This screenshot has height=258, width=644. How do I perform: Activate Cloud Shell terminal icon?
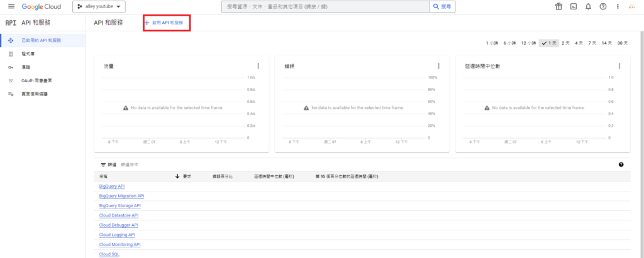click(573, 6)
